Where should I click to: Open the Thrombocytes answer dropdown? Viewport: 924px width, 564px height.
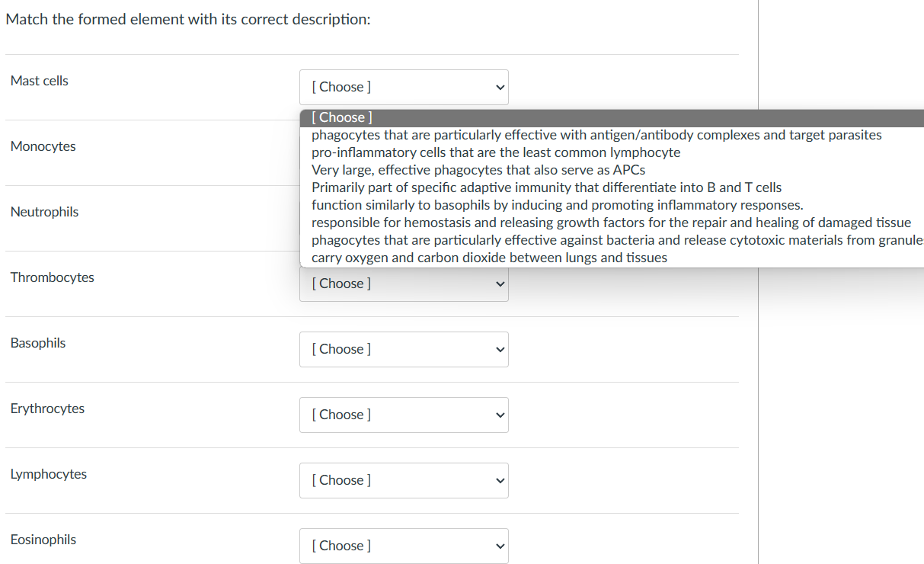pos(404,284)
